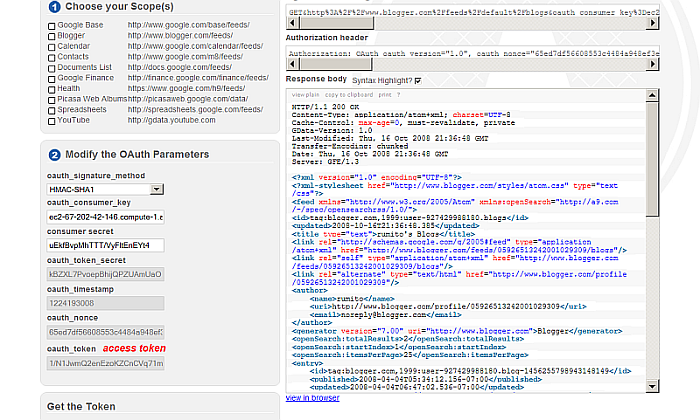Click the Contacts m8 feeds URL text
This screenshot has width=700, height=420.
(x=185, y=57)
